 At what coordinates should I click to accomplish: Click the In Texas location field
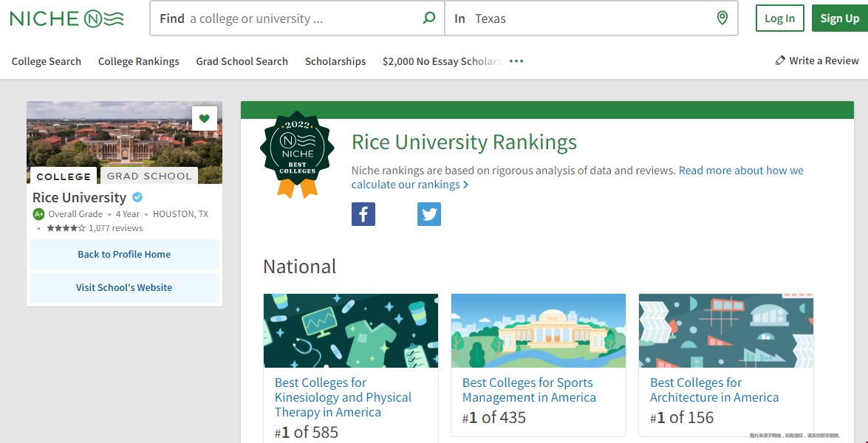[x=591, y=18]
